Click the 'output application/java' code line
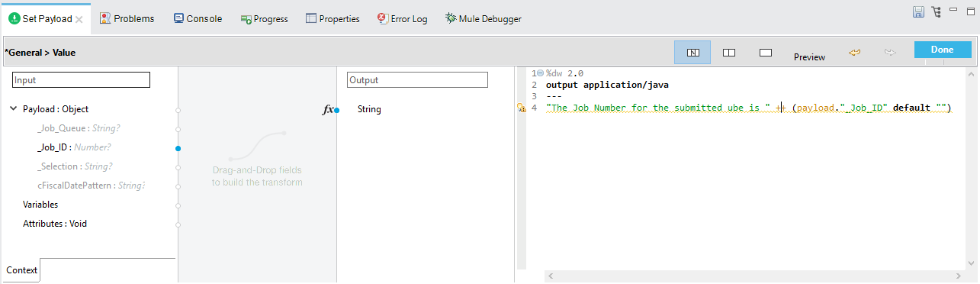The width and height of the screenshot is (980, 284). point(607,85)
